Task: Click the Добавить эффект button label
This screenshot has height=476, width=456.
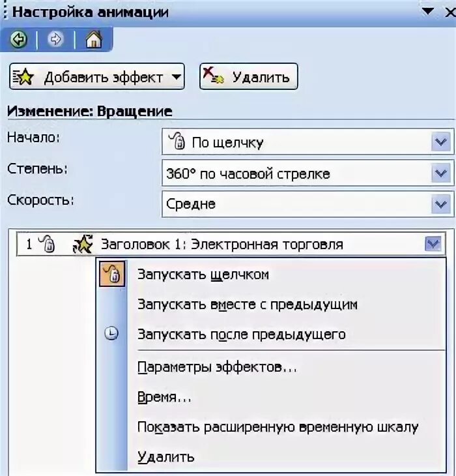Action: point(104,78)
